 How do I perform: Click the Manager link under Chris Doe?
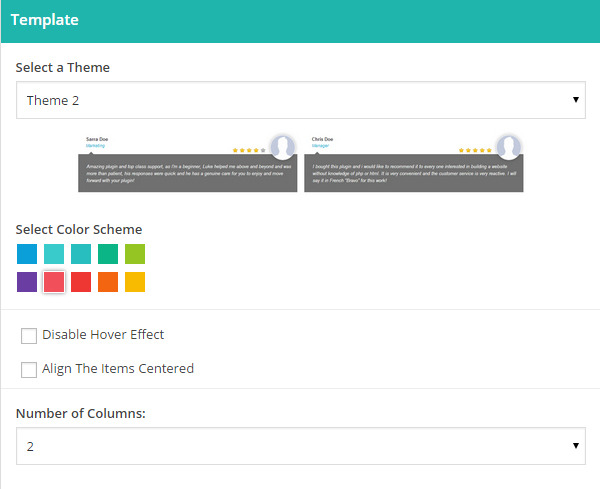point(321,146)
